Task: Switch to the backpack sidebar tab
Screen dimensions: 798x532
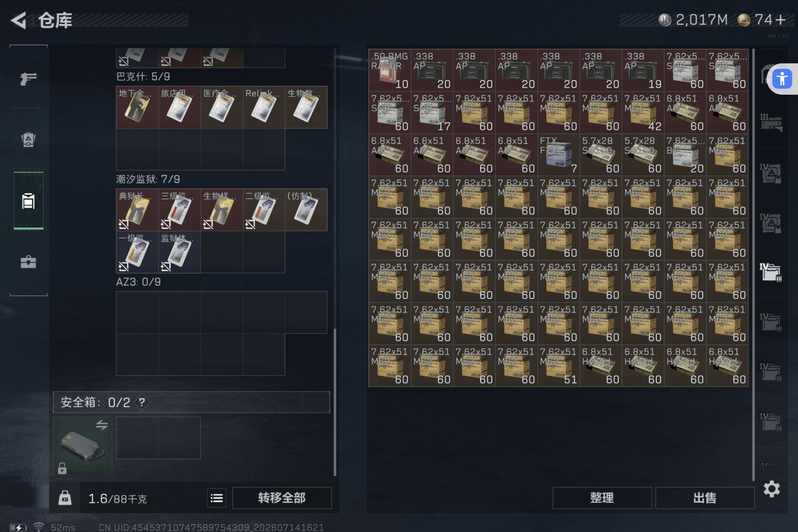Action: pos(28,139)
